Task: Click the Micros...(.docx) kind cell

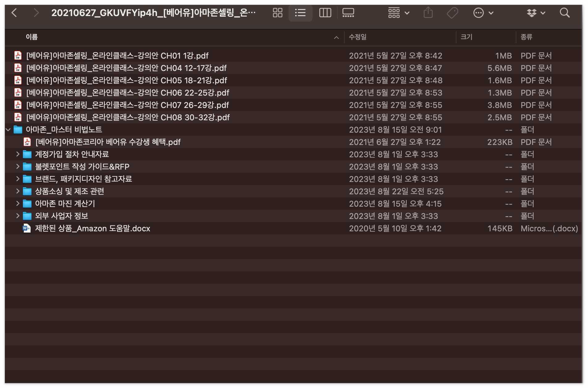Action: pos(549,228)
